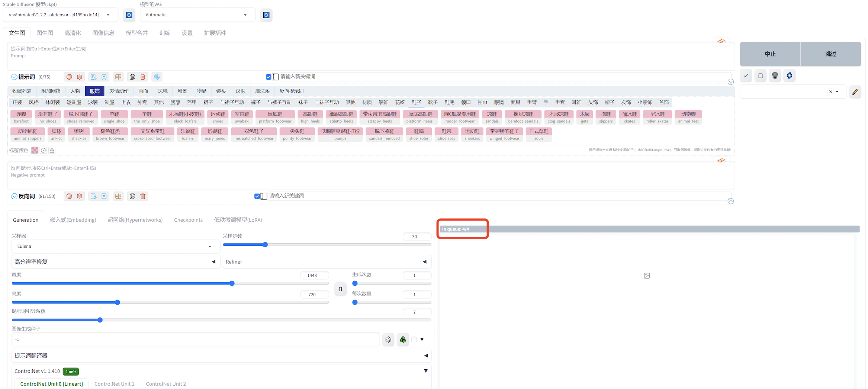Viewport: 868px width, 389px height.
Task: Click the 宽度 width slider handle
Action: click(232, 283)
